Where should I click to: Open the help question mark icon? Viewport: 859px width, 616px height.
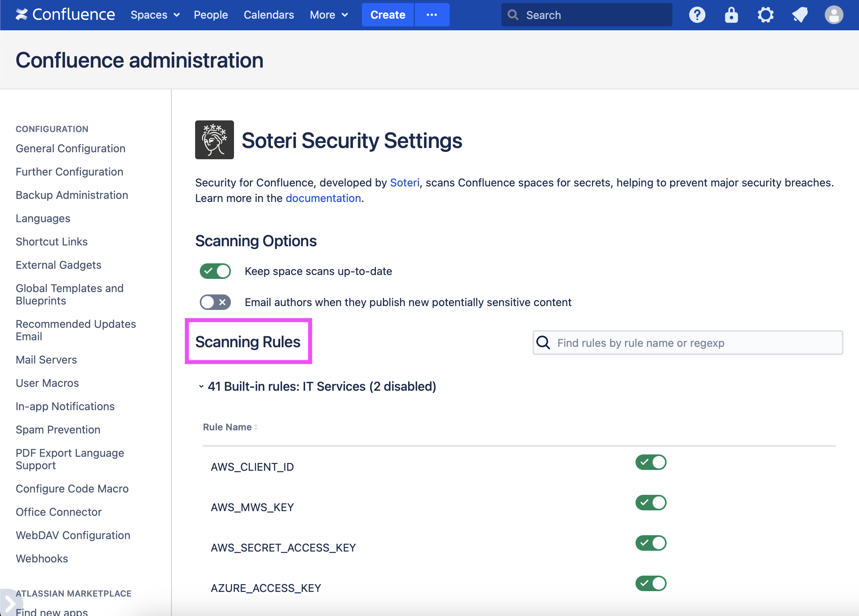[697, 15]
